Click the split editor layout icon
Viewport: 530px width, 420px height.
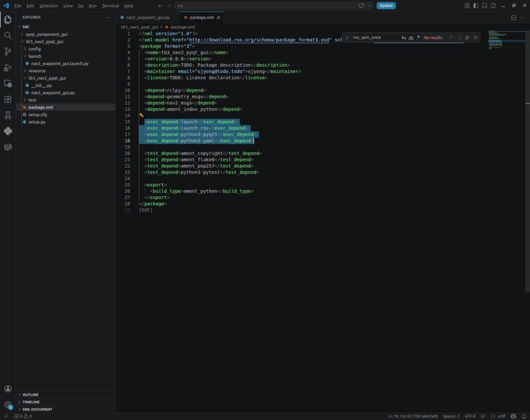513,18
